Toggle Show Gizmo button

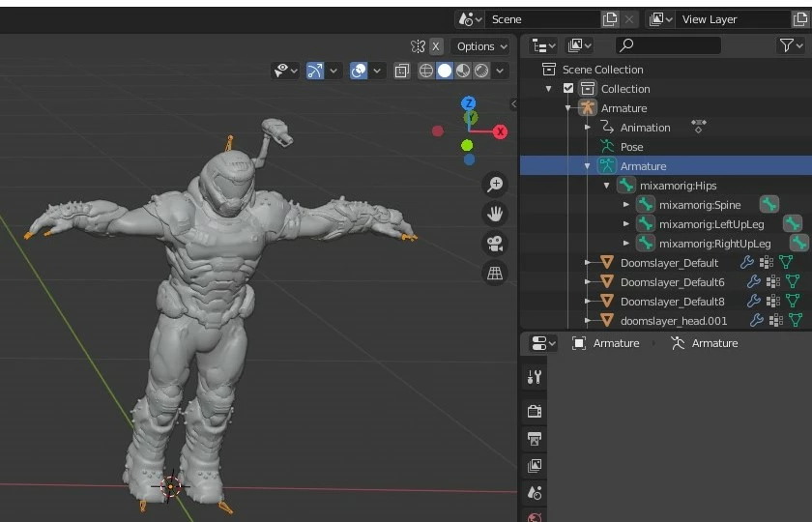(x=315, y=71)
